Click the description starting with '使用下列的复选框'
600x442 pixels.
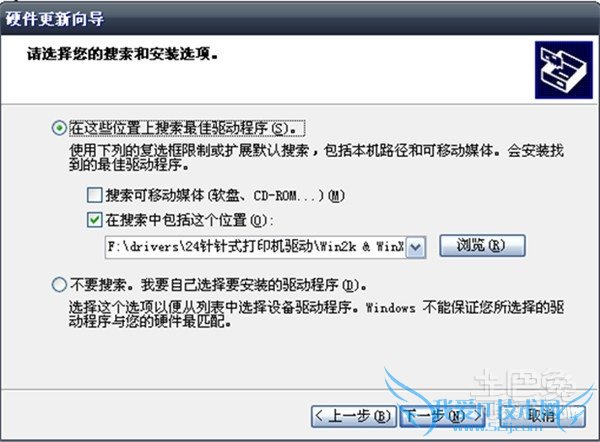tap(316, 158)
